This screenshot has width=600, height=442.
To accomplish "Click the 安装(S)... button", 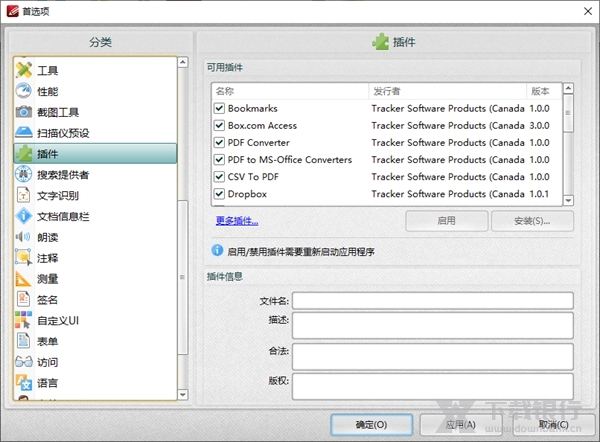I will click(532, 221).
